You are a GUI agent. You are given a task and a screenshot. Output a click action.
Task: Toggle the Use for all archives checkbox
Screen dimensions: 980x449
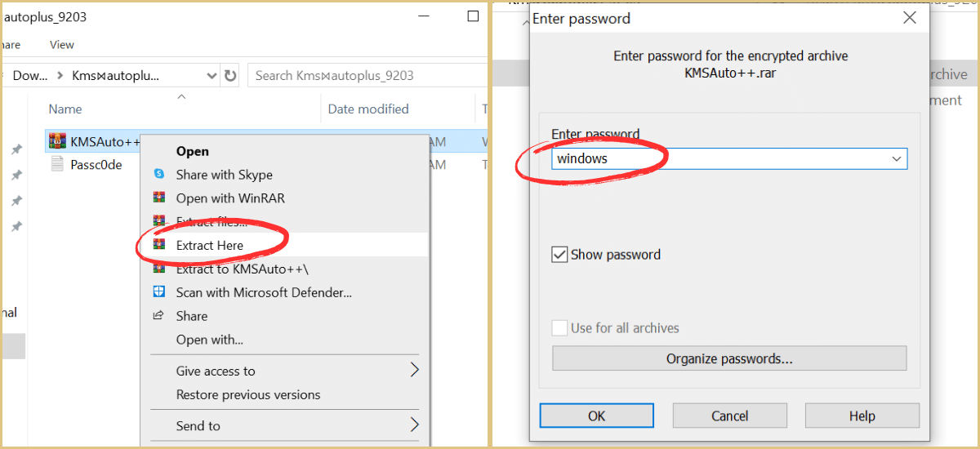(559, 328)
